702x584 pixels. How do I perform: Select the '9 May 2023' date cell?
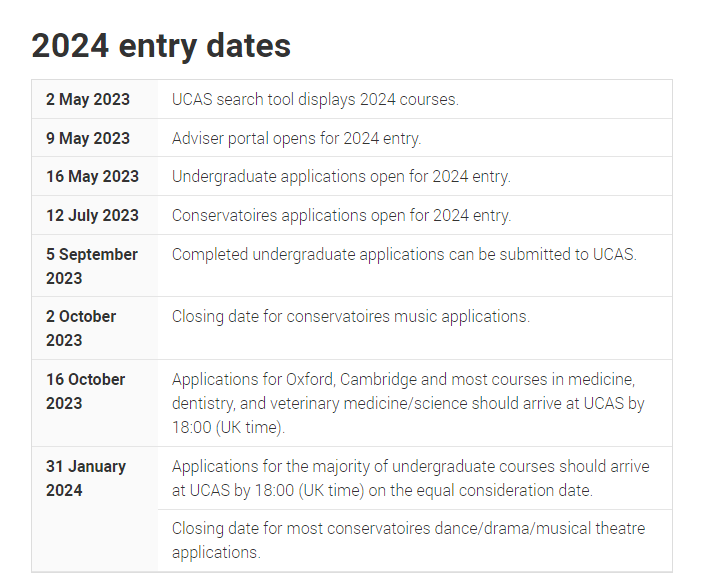point(88,138)
